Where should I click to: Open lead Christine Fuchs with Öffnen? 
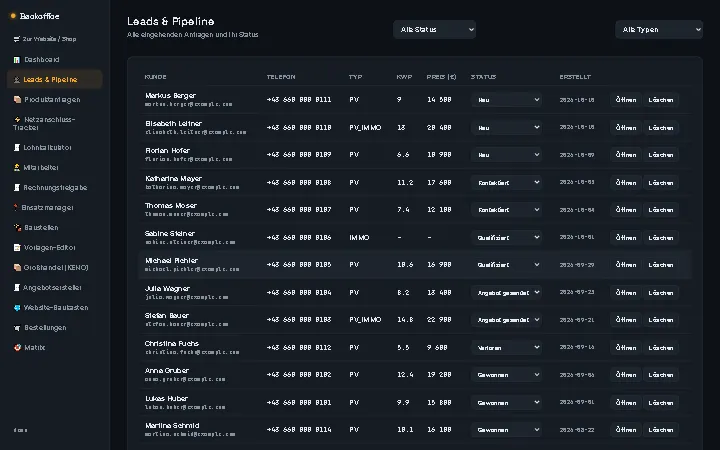pos(625,348)
